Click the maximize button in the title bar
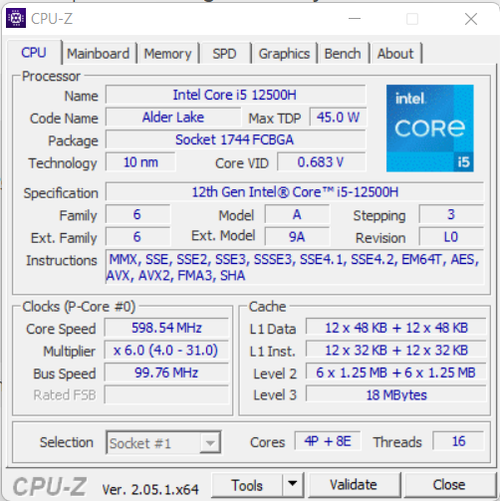 pyautogui.click(x=412, y=19)
